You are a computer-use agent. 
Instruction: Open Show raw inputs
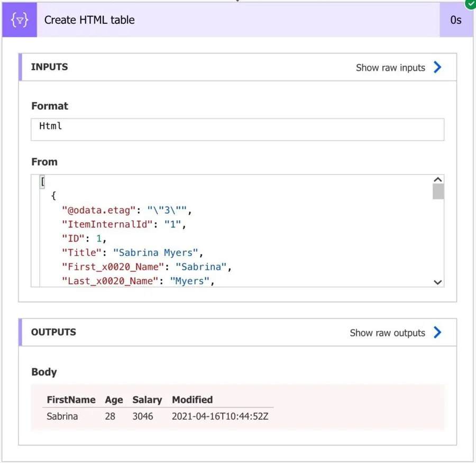pyautogui.click(x=390, y=68)
